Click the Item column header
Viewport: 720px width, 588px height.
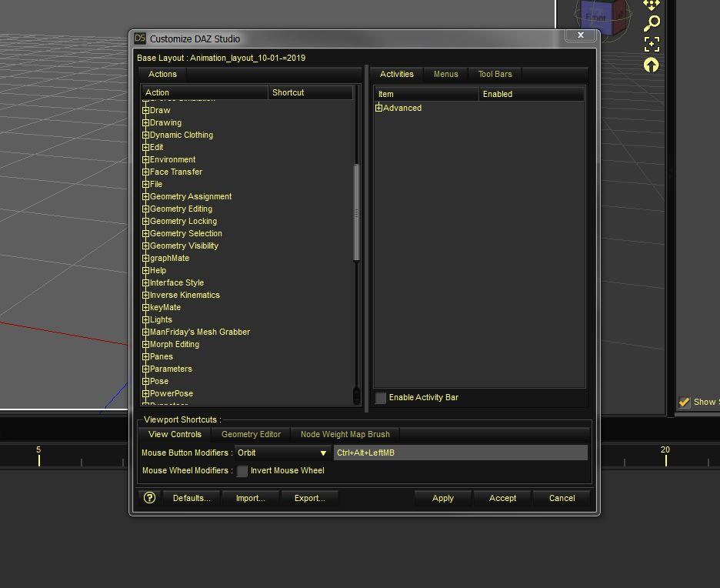click(427, 94)
